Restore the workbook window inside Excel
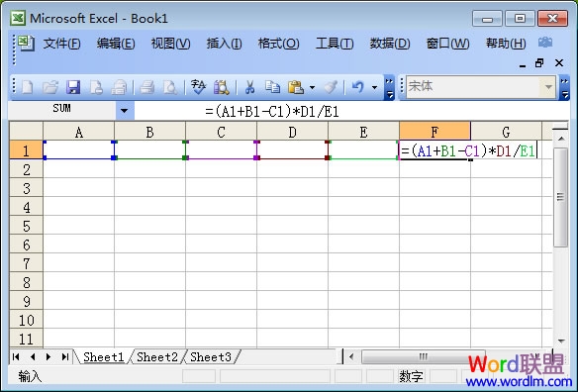The image size is (578, 392). coord(539,63)
